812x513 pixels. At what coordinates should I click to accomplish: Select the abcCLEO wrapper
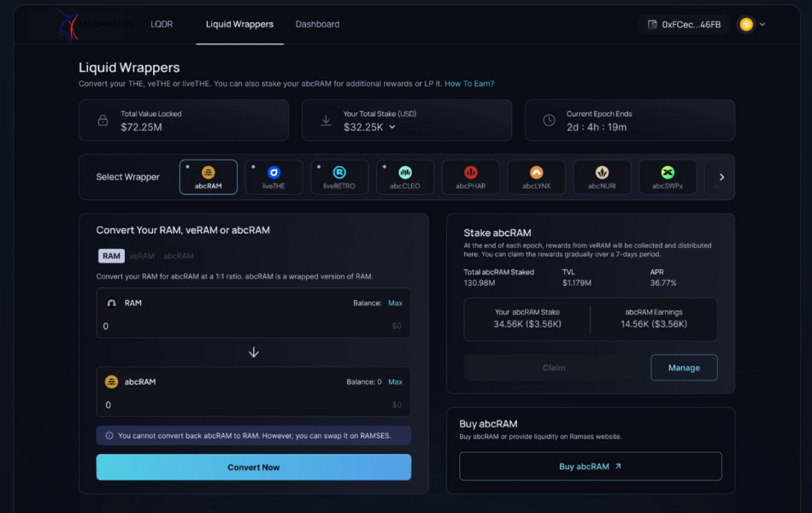pos(404,176)
